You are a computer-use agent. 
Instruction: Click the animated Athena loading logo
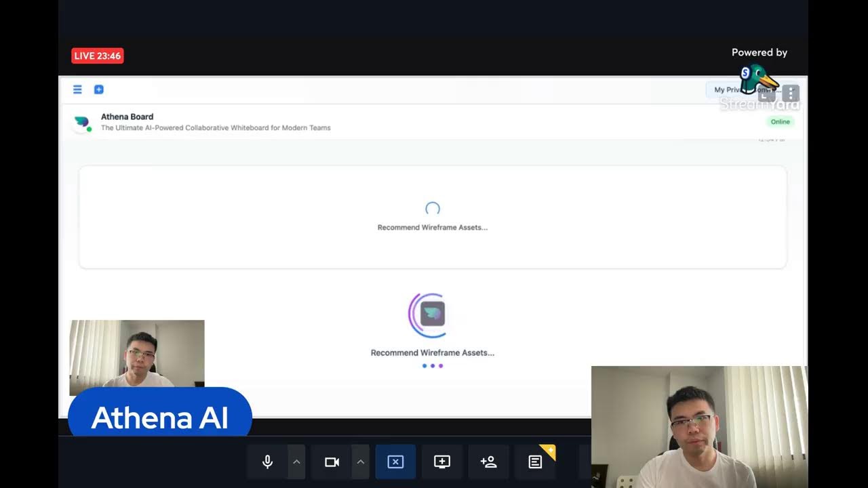point(432,314)
